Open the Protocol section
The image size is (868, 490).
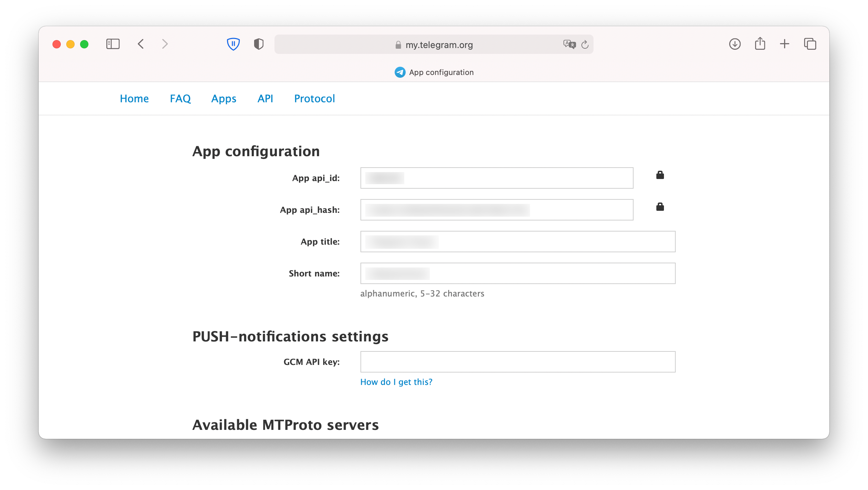315,98
